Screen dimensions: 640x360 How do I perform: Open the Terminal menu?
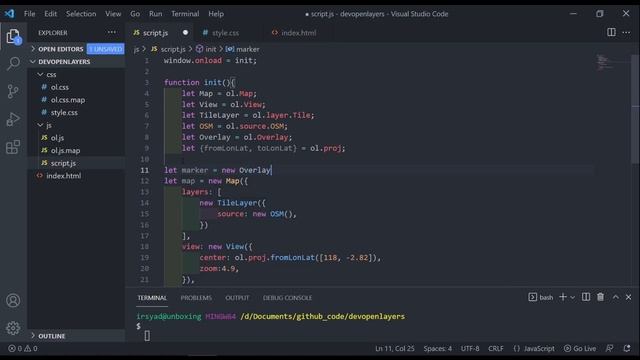point(185,13)
